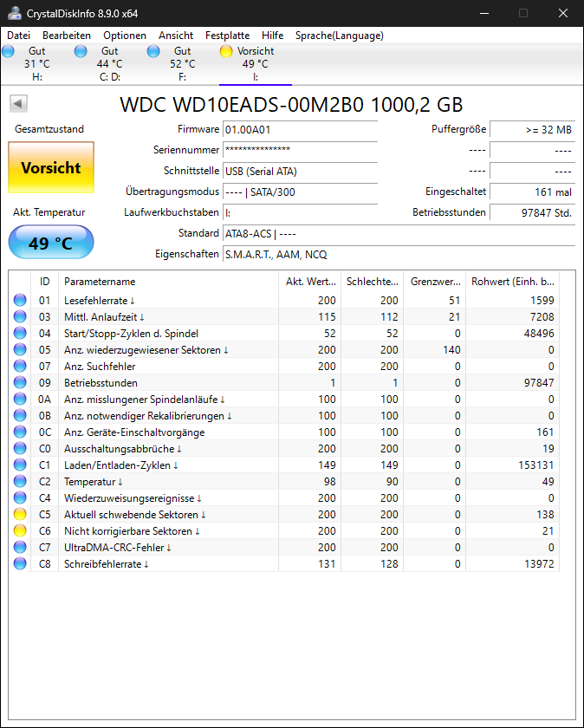Click the Gut 44 °C drive label
Image resolution: width=584 pixels, height=728 pixels.
(110, 63)
